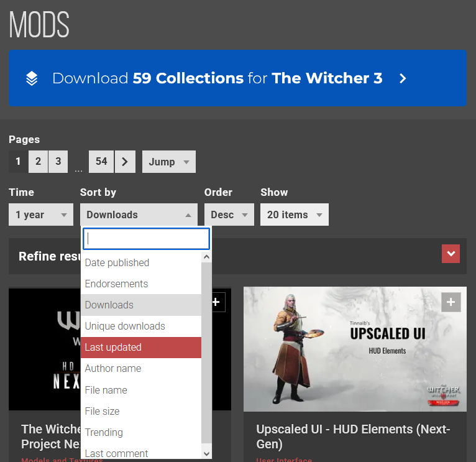This screenshot has height=462, width=476.
Task: Expand Refine results with the red chevron
Action: [451, 254]
